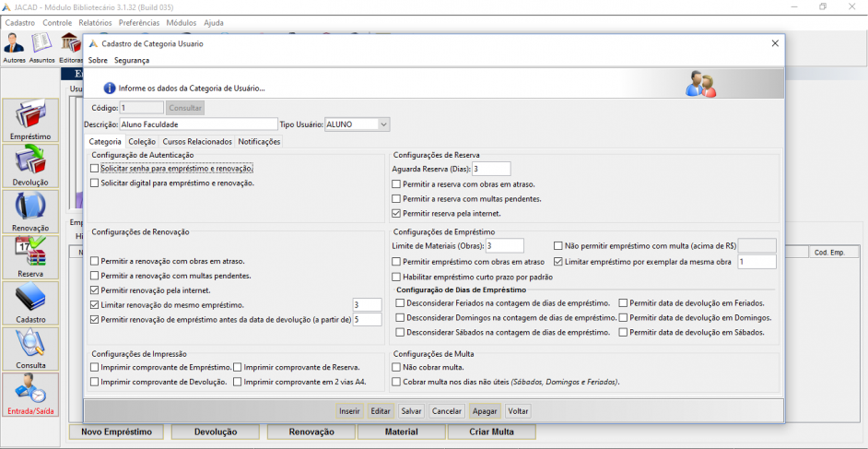Switch to the Notificações tab

[x=259, y=142]
